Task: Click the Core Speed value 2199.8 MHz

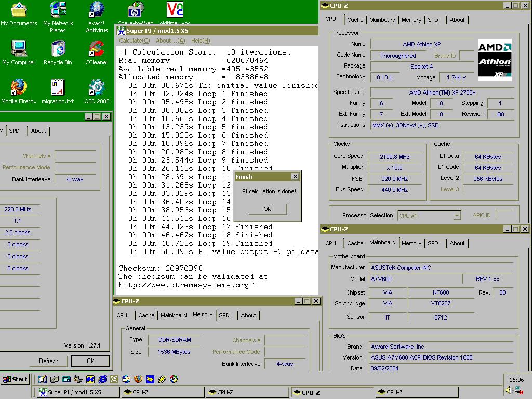Action: coord(395,157)
